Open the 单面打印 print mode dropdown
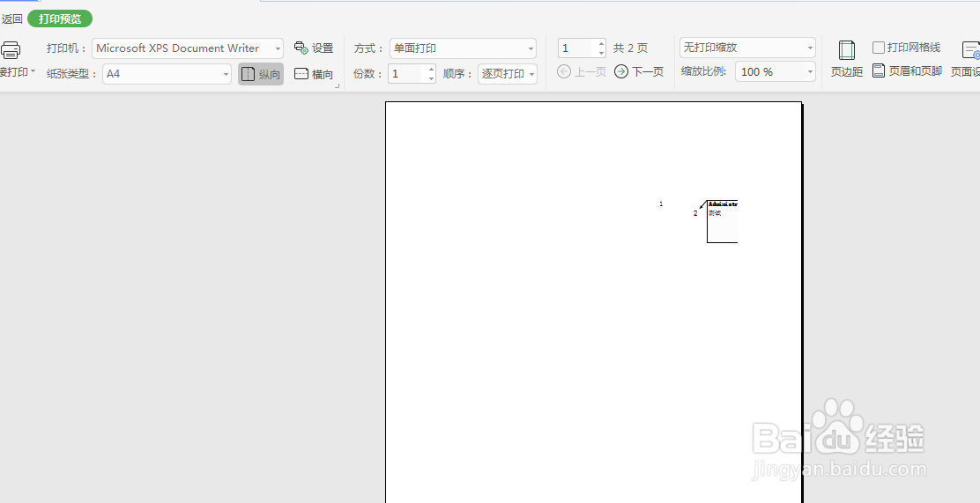 click(463, 48)
